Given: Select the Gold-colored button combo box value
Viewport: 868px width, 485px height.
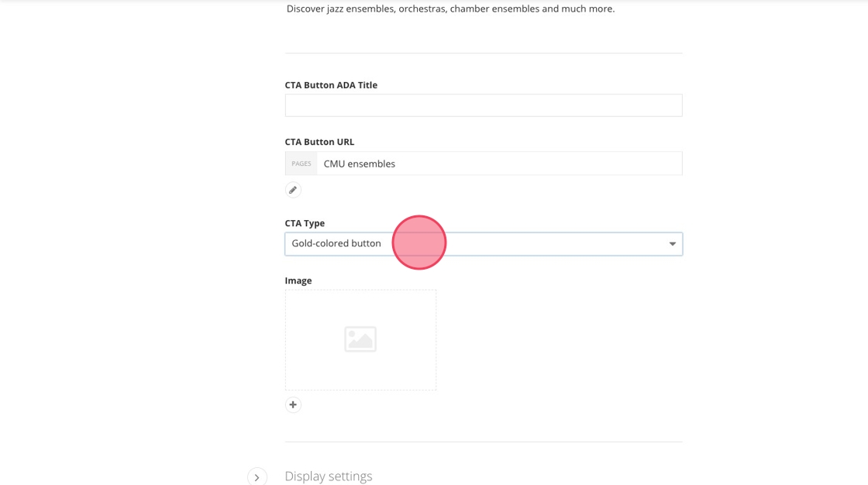Looking at the screenshot, I should pyautogui.click(x=336, y=243).
